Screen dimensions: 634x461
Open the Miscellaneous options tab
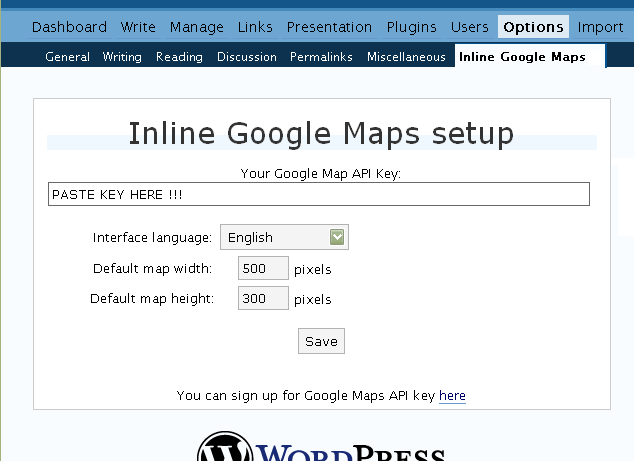click(406, 57)
